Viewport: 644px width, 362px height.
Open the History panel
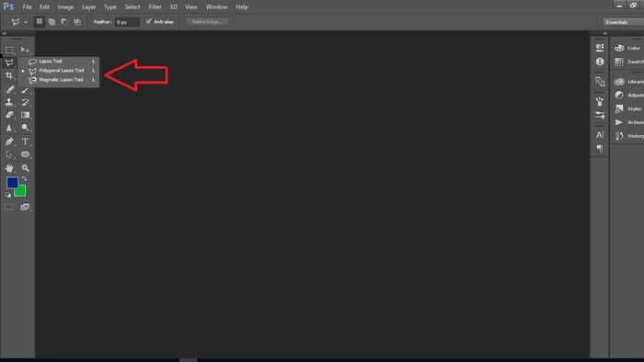pos(628,136)
